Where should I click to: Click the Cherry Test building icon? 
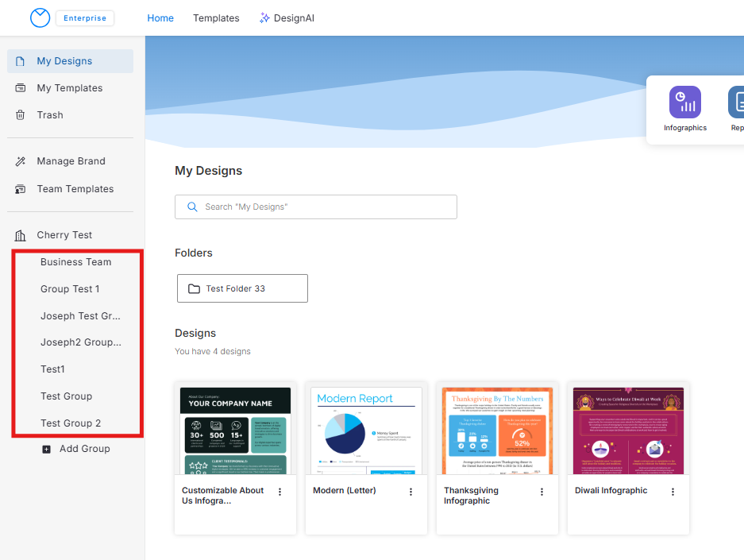pyautogui.click(x=21, y=235)
